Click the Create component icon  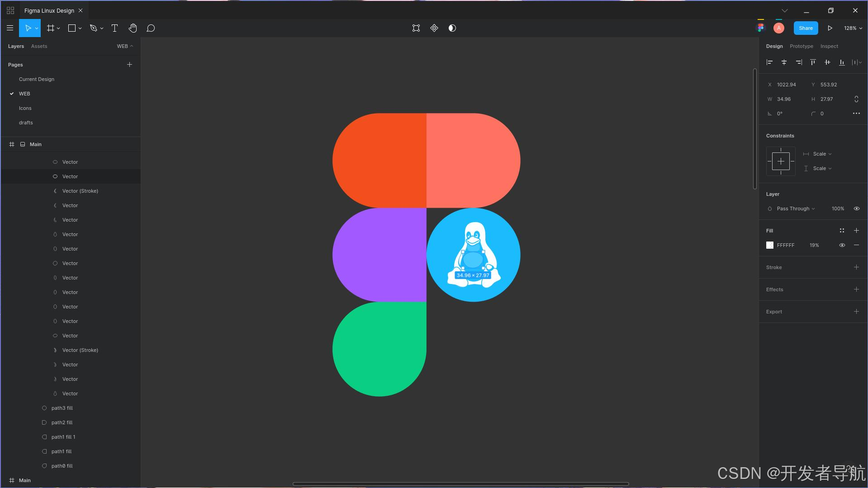pyautogui.click(x=434, y=28)
